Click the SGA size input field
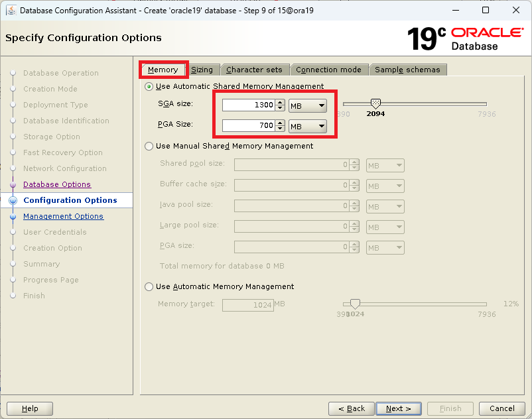 249,105
